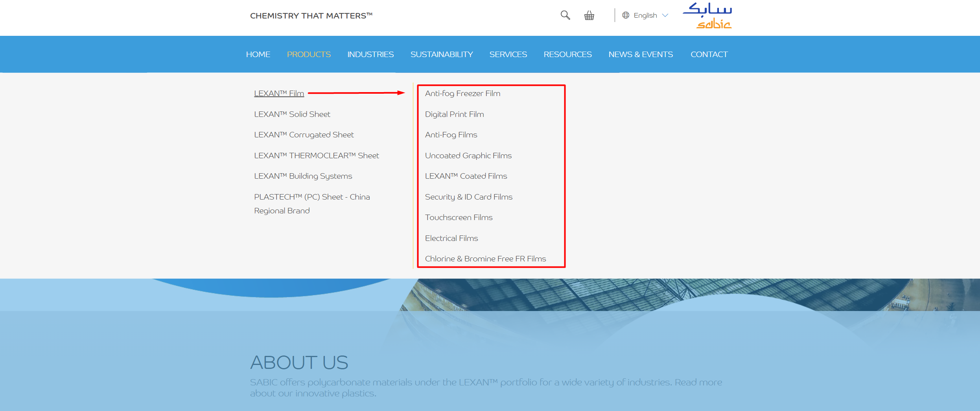Open Digital Print Film link
Screen dimensions: 980x411
[454, 114]
